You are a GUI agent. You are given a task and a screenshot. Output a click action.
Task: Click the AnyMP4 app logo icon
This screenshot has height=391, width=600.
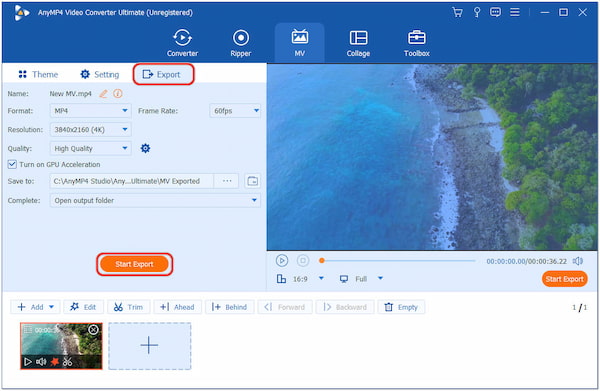pos(21,13)
